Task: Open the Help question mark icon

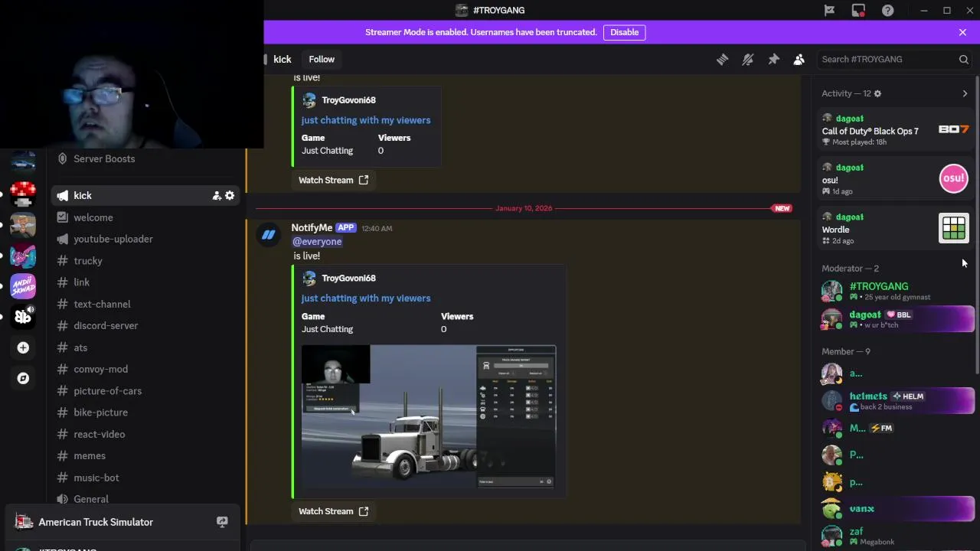Action: pos(887,10)
